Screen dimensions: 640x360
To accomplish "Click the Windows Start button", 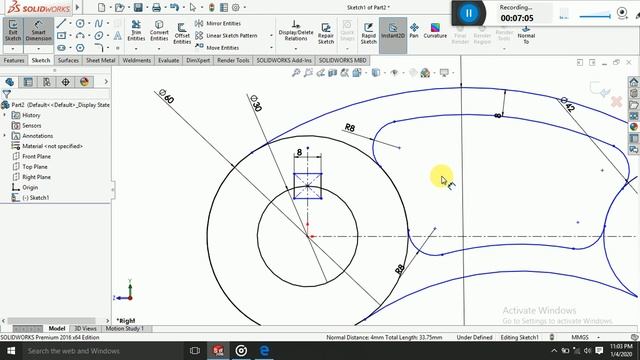I will (x=11, y=351).
